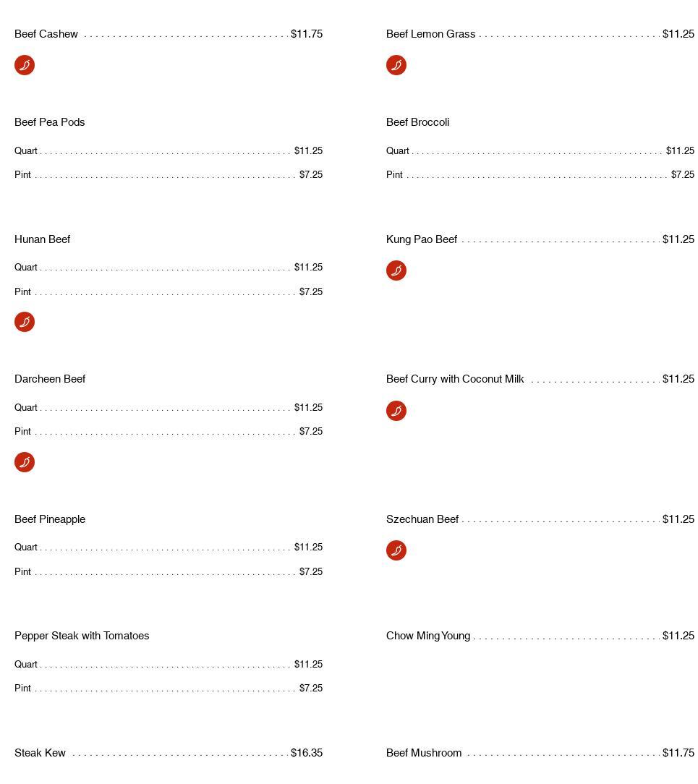This screenshot has height=784, width=698.
Task: Click chili icon under Beef Curry with Coconut Milk
Action: (396, 411)
